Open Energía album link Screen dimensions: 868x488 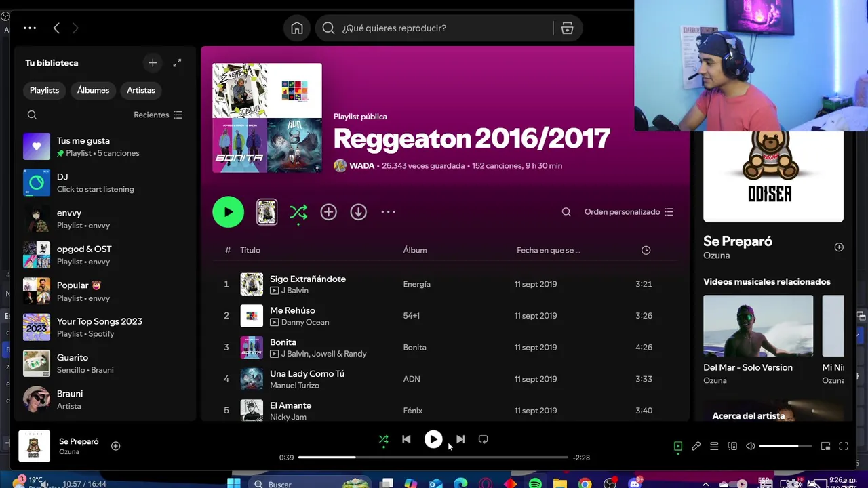click(x=416, y=284)
